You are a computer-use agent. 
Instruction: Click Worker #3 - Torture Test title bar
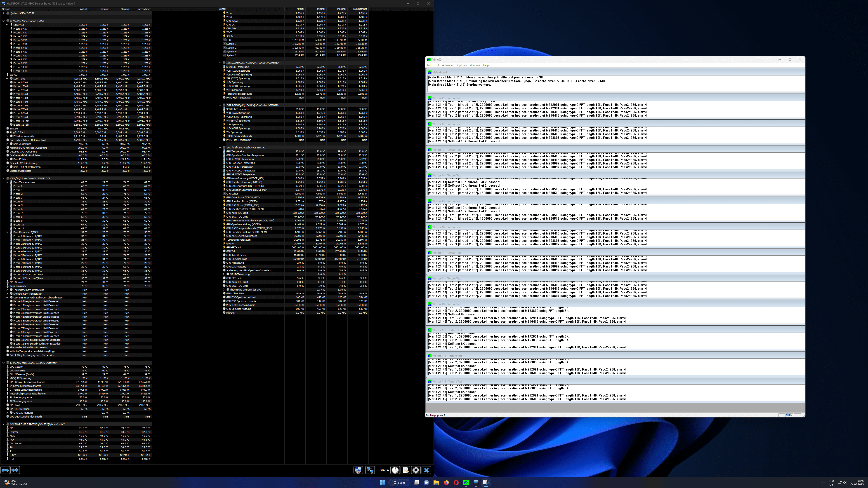pyautogui.click(x=615, y=150)
